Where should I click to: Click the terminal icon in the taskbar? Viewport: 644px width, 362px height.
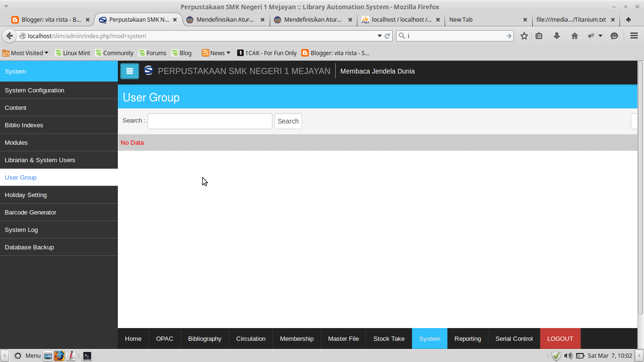click(87, 355)
